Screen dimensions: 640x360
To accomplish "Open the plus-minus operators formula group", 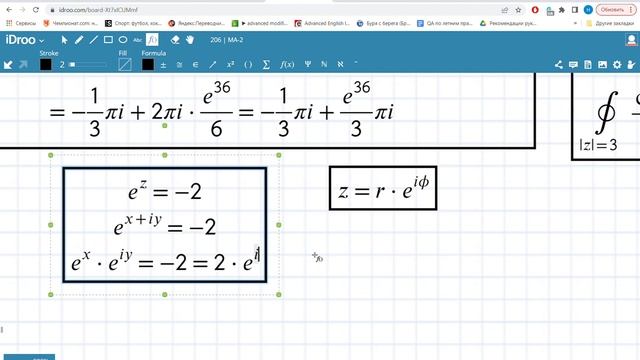I will point(163,64).
